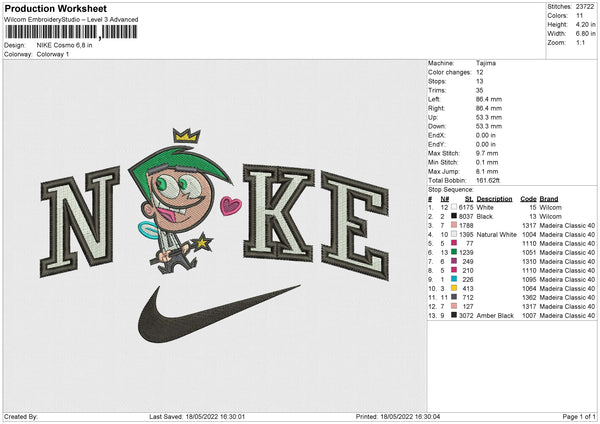600x424 pixels.
Task: Click the Black color swatch in stop 2
Action: tap(454, 216)
